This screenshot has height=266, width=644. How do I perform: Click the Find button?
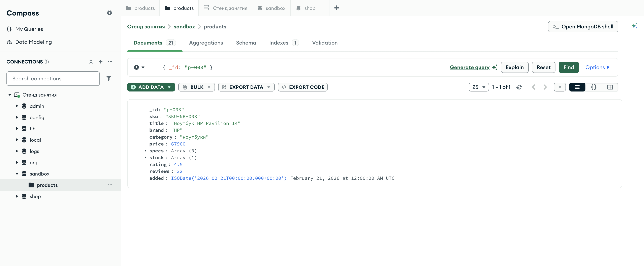point(569,67)
